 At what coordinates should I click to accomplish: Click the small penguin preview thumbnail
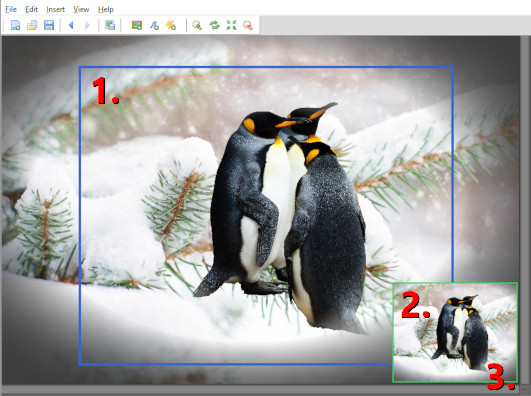tap(455, 332)
